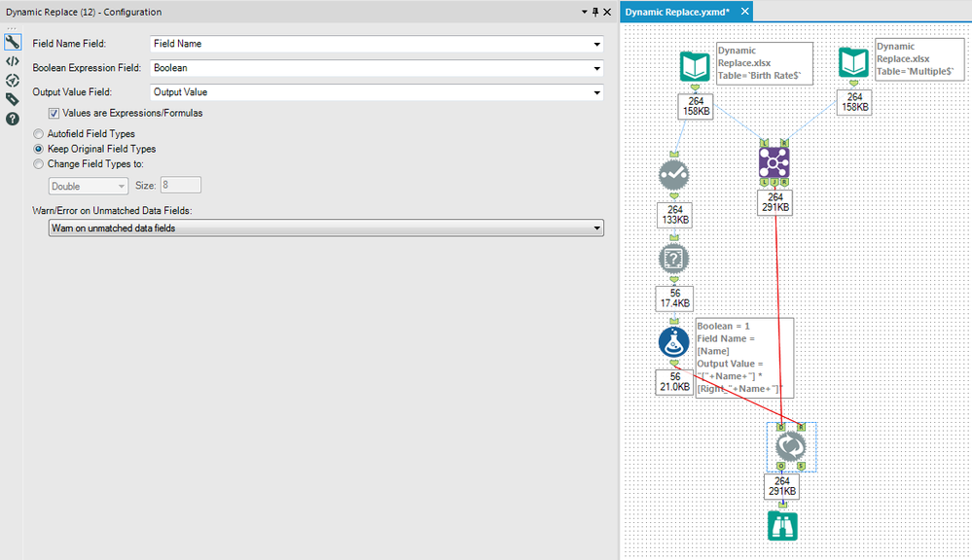Switch to Dynamic Replace.yxmd tab

point(677,12)
